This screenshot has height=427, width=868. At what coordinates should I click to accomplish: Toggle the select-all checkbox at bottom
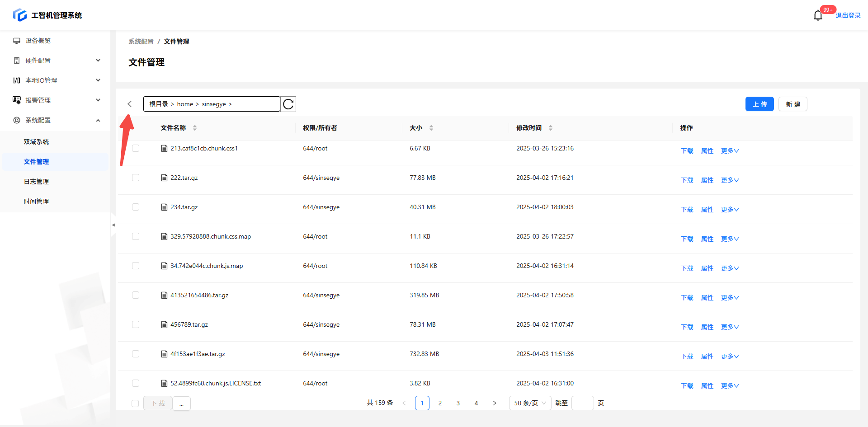(135, 404)
